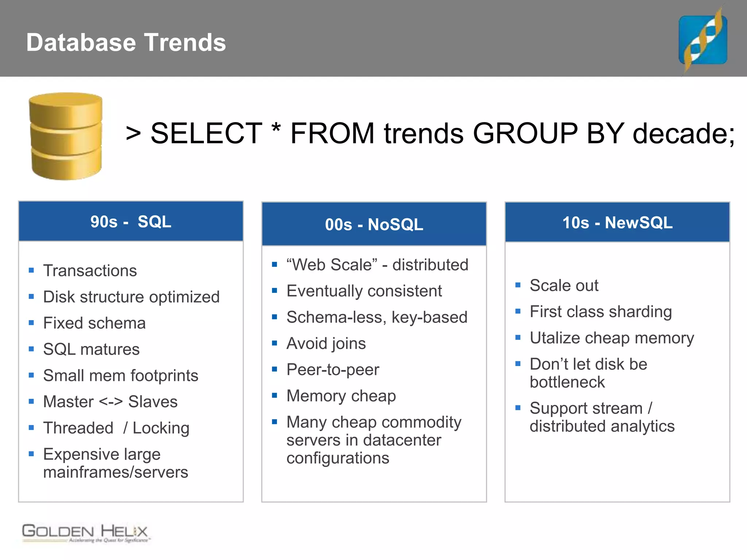Click the bullet beside Fixed schema

[x=31, y=323]
